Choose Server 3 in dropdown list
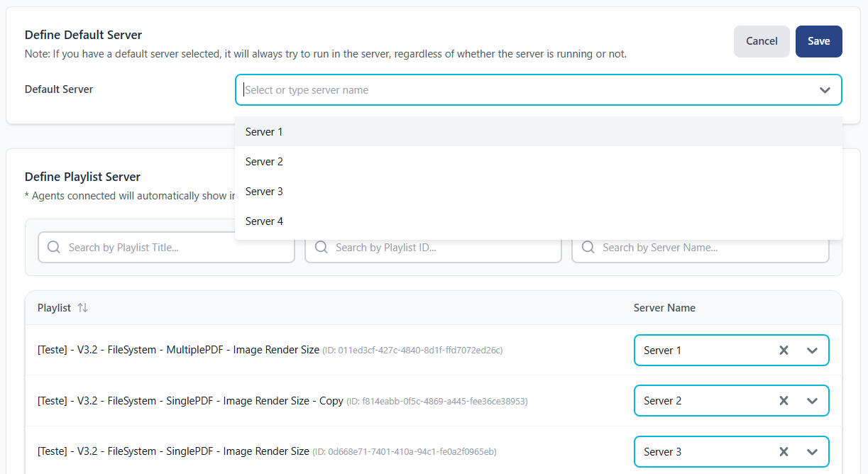 click(539, 192)
